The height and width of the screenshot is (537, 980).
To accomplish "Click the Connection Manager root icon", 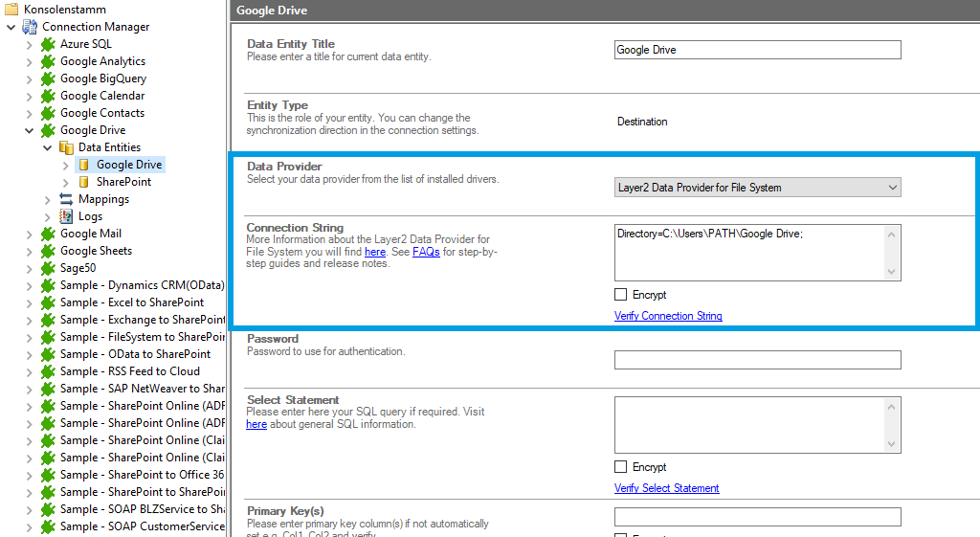I will (x=30, y=27).
